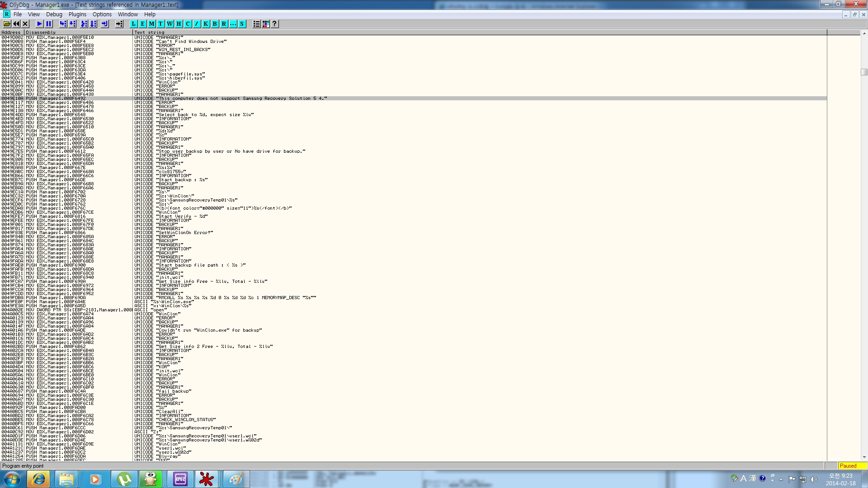Image resolution: width=868 pixels, height=488 pixels.
Task: Select the 'Samsung Recovery Solution 5 4' string row
Action: (414, 99)
